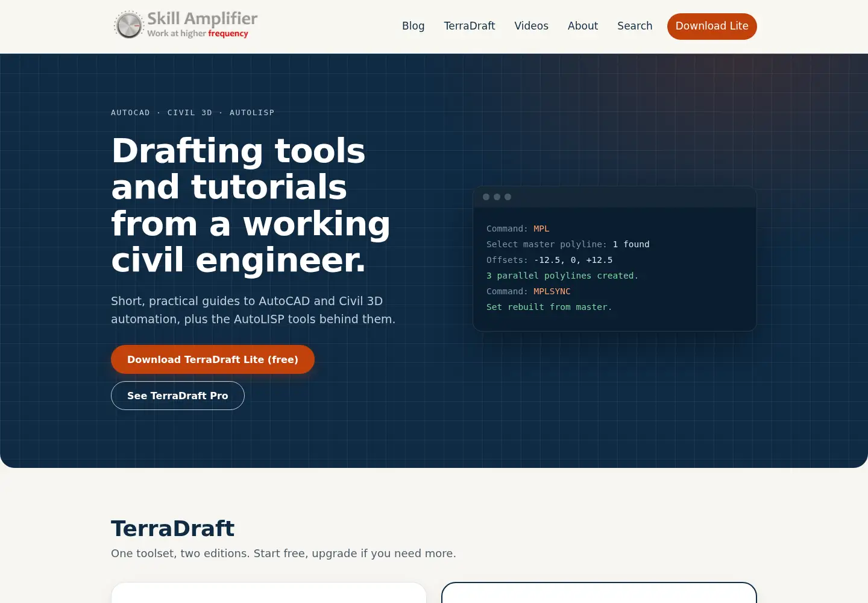This screenshot has height=603, width=868.
Task: Click Download TerraDraft Lite (free) button
Action: (213, 359)
